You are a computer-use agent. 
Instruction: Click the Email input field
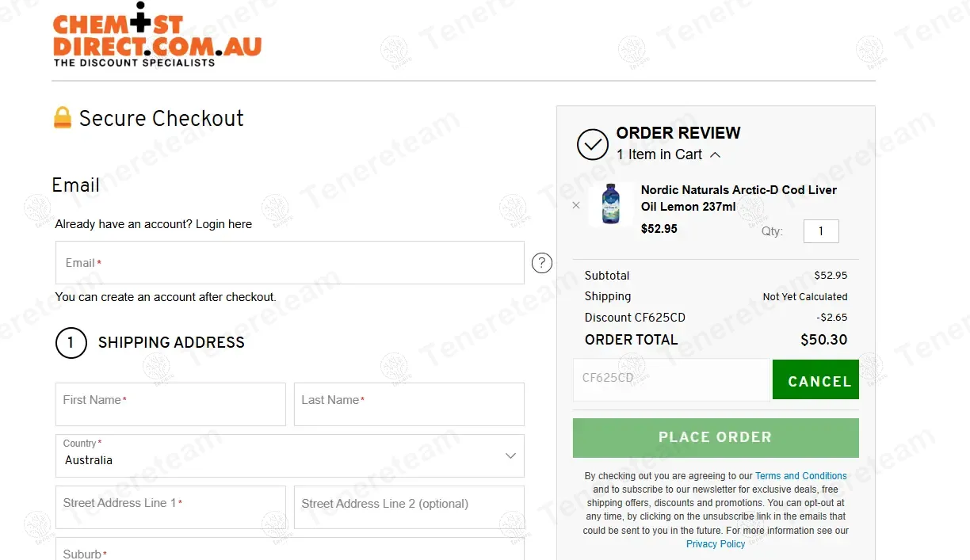(290, 263)
